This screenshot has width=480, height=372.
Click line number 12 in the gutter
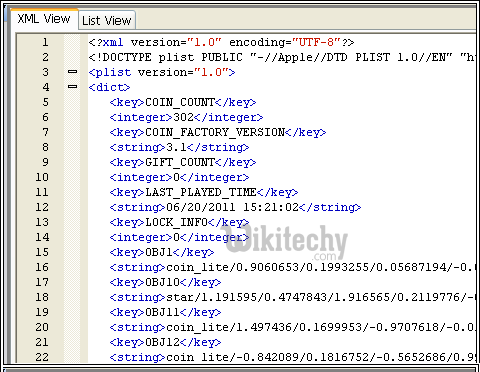tap(42, 207)
